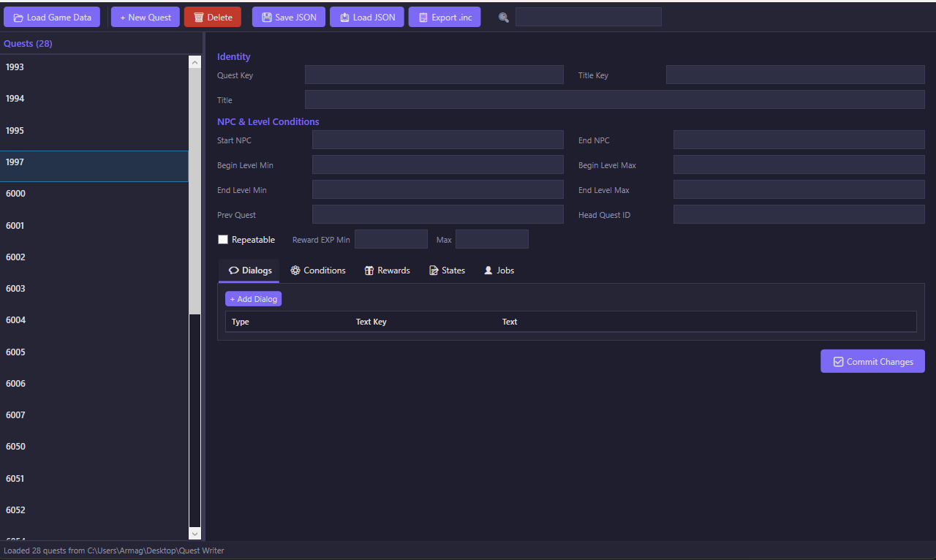Switch to the Conditions tab
The image size is (936, 560).
pos(317,270)
